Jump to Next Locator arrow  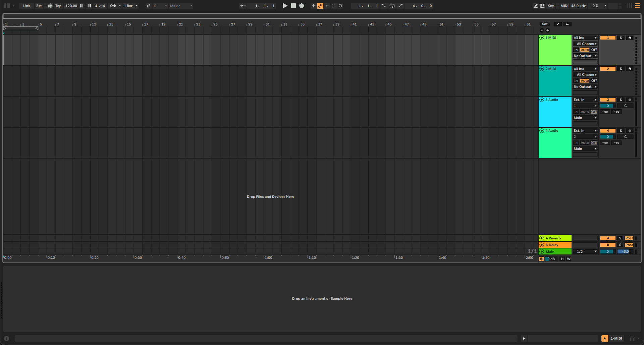[548, 30]
